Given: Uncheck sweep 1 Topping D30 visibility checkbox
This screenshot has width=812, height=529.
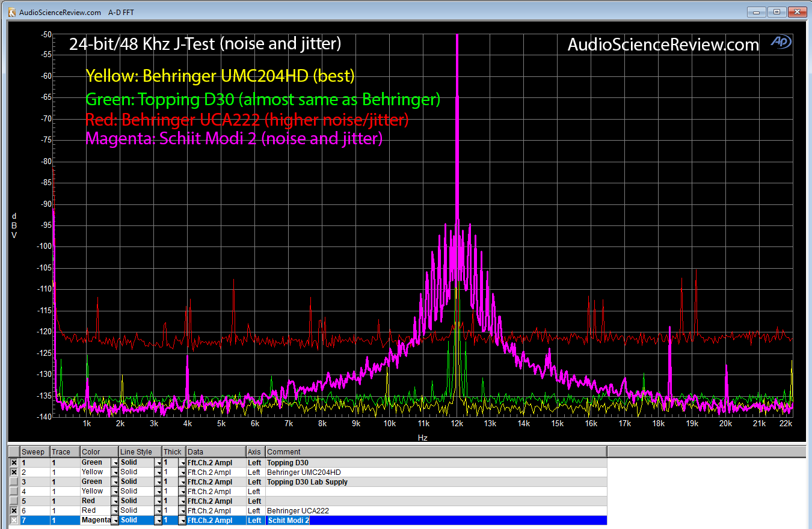Looking at the screenshot, I should click(14, 462).
